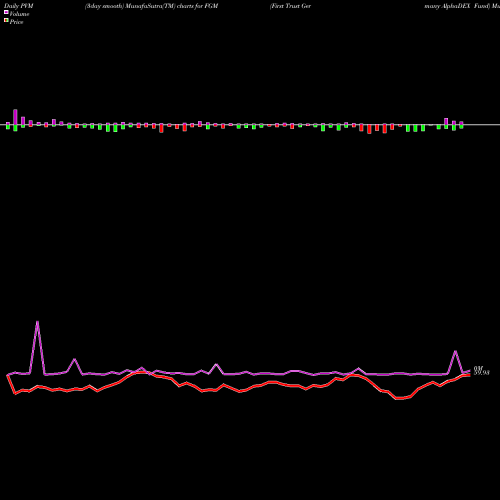Click the tallest magenta volume spike peak

[x=37, y=322]
